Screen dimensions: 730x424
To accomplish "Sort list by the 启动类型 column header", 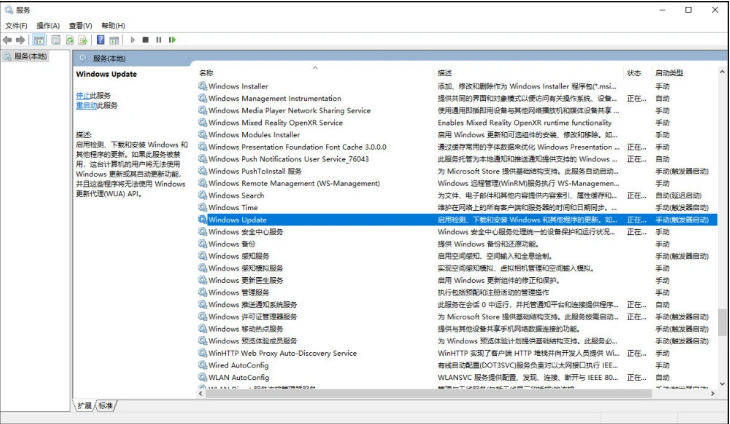I will [x=669, y=73].
